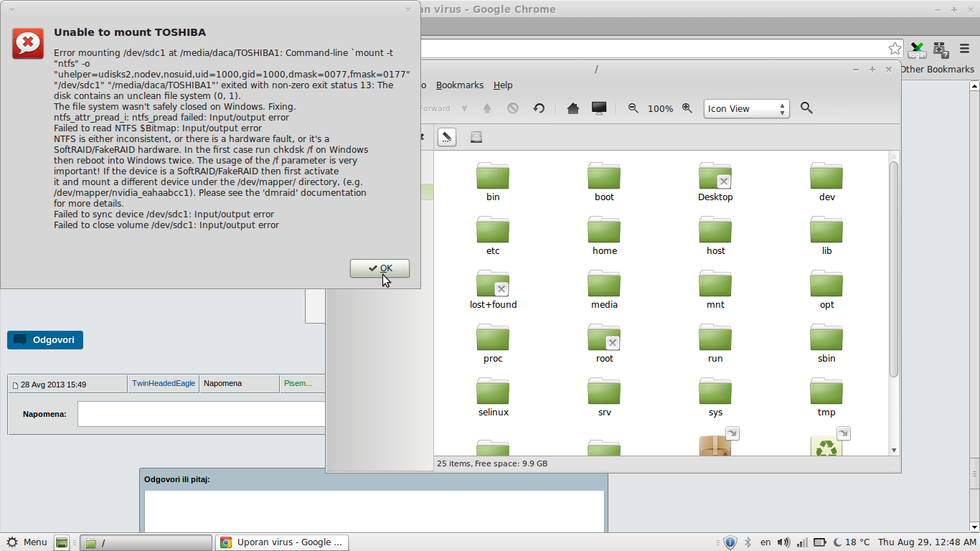980x551 pixels.
Task: Open the Other Bookmarks folder in Chrome
Action: [937, 70]
